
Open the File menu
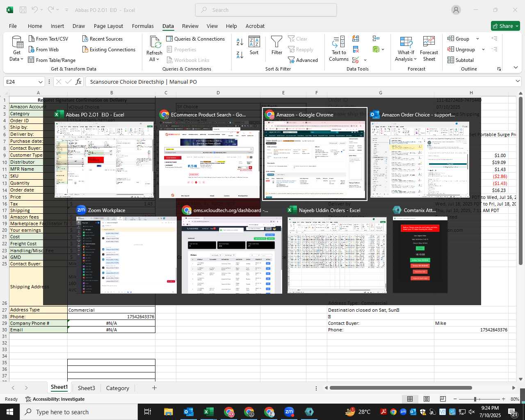pyautogui.click(x=13, y=26)
